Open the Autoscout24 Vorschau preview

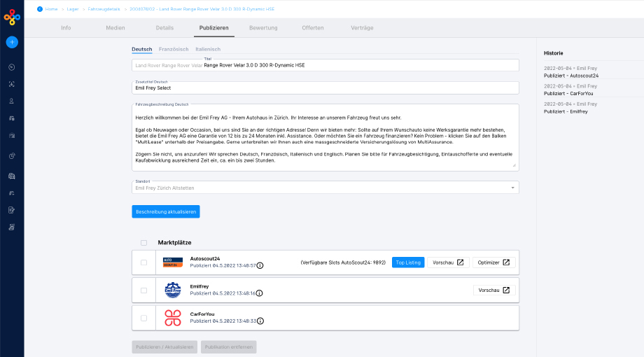(x=448, y=262)
